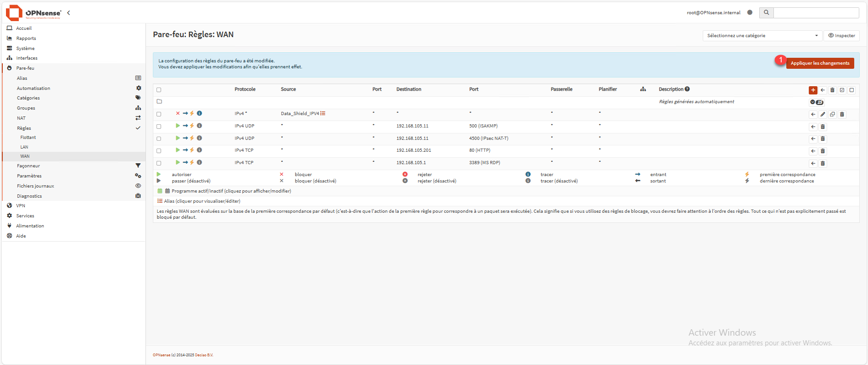Clone the Data_Shield_IPV4 rule
Image resolution: width=868 pixels, height=365 pixels.
coord(832,114)
